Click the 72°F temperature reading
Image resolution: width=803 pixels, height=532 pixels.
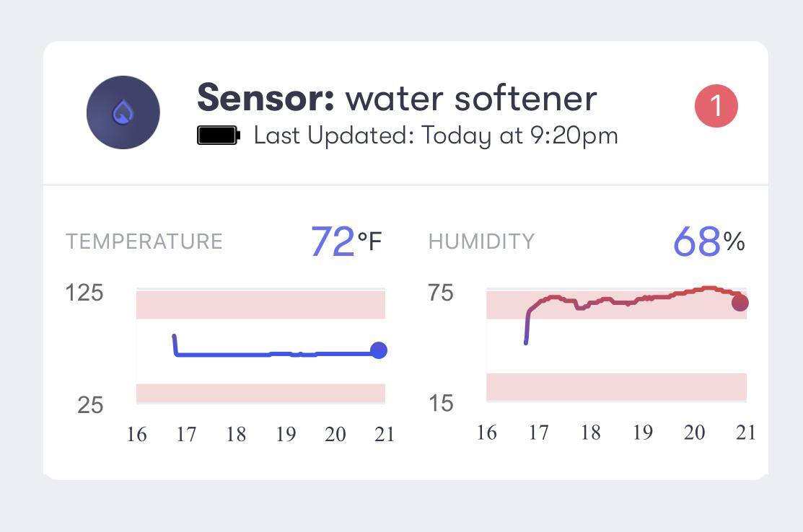[x=345, y=241]
